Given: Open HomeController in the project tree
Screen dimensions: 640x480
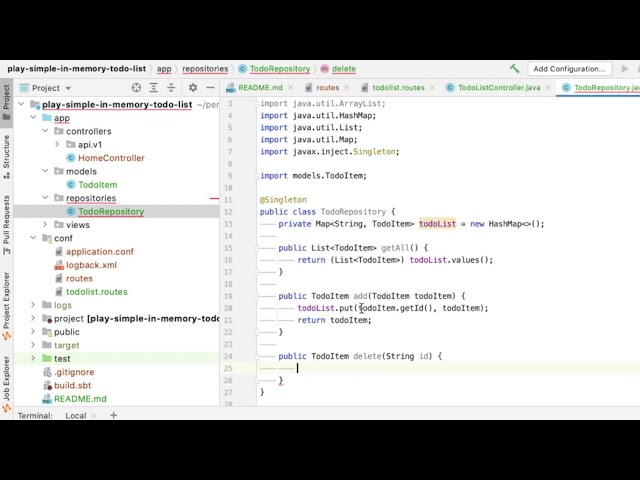Looking at the screenshot, I should click(x=111, y=158).
